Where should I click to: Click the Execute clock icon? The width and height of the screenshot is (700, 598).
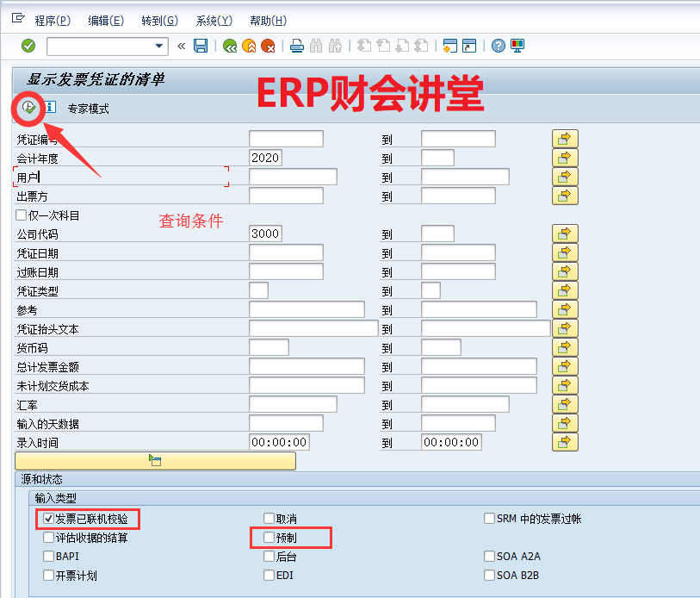coord(28,108)
